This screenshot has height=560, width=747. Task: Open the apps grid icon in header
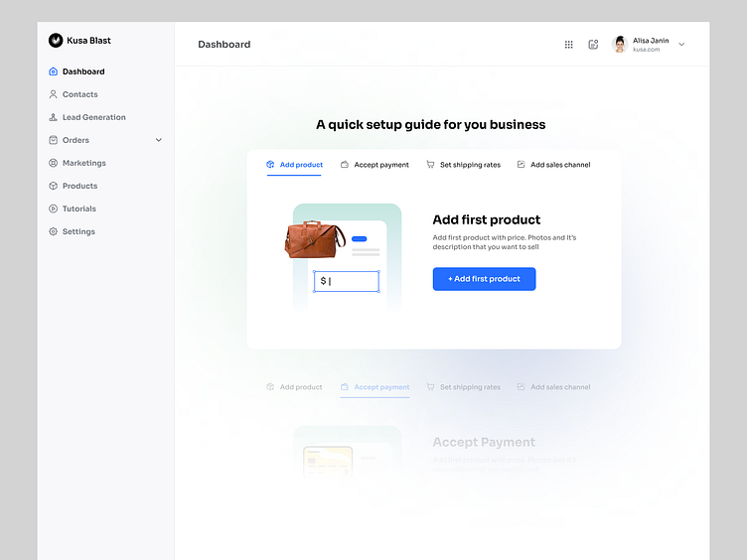(x=569, y=45)
